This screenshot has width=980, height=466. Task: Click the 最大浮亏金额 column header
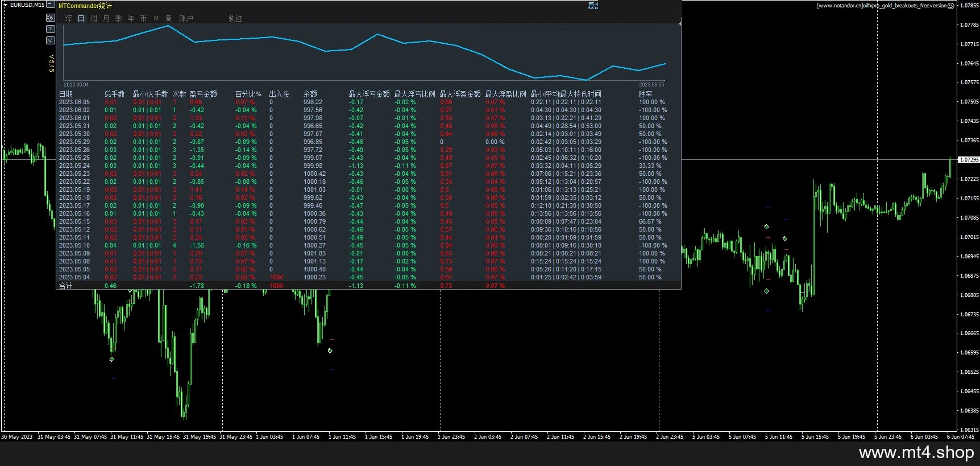click(369, 94)
